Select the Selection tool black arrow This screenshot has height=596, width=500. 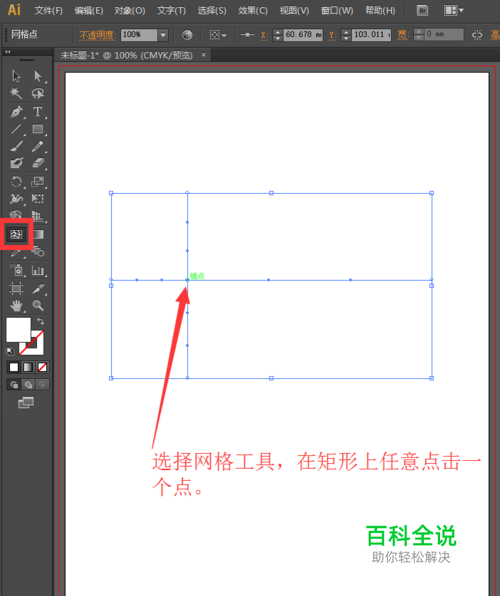click(x=16, y=76)
